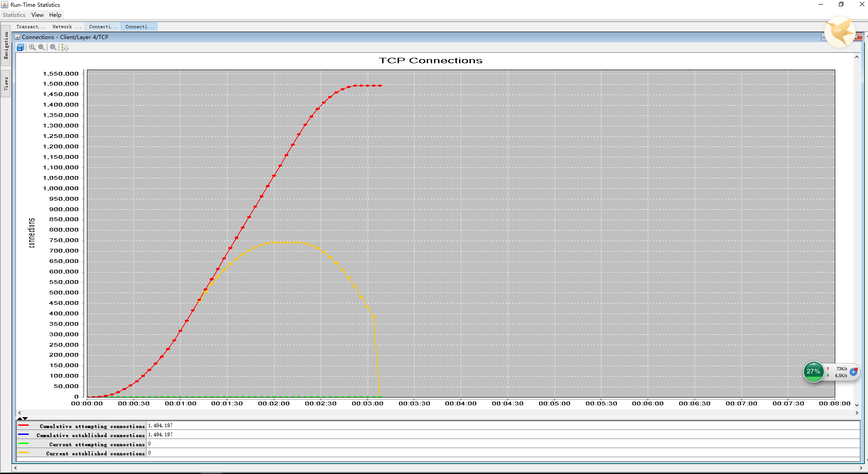Viewport: 868px width, 474px height.
Task: Select the Cumulative attempting connections legend label
Action: tap(92, 426)
